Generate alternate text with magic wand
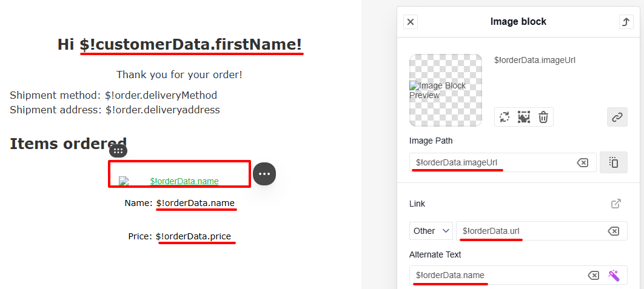The height and width of the screenshot is (289, 644). coord(614,275)
